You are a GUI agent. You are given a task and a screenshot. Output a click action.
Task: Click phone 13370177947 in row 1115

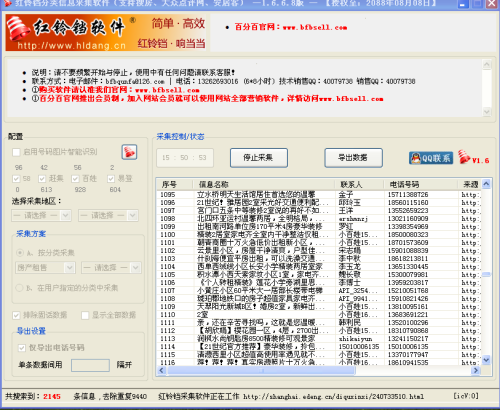click(408, 354)
